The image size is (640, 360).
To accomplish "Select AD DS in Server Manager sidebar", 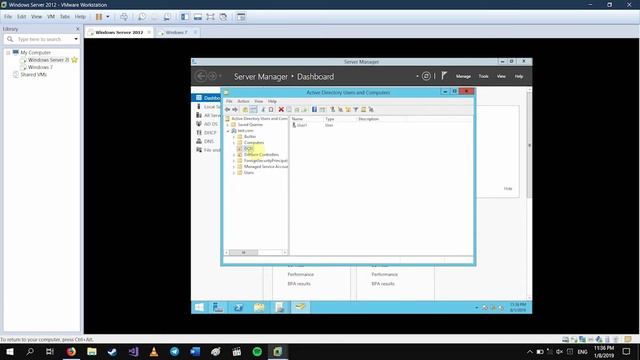I will pyautogui.click(x=207, y=124).
